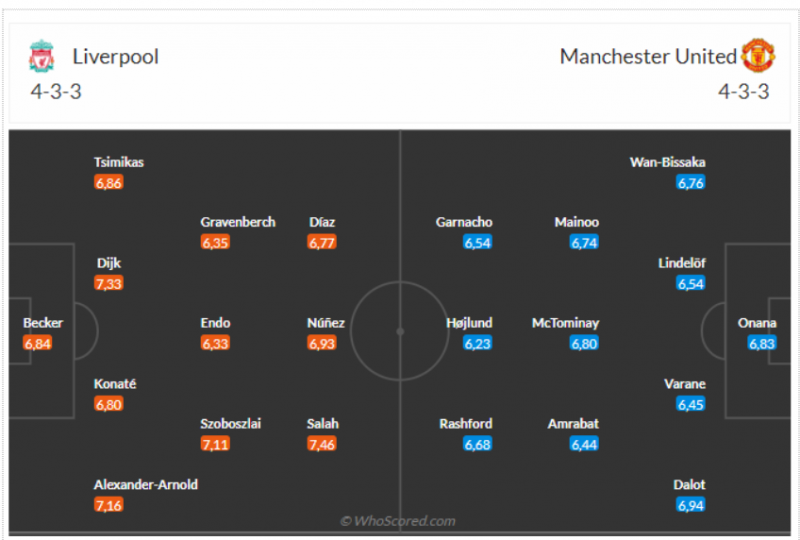The image size is (800, 540).
Task: Select Onana's 6,83 goalkeeper rating badge
Action: pyautogui.click(x=762, y=344)
